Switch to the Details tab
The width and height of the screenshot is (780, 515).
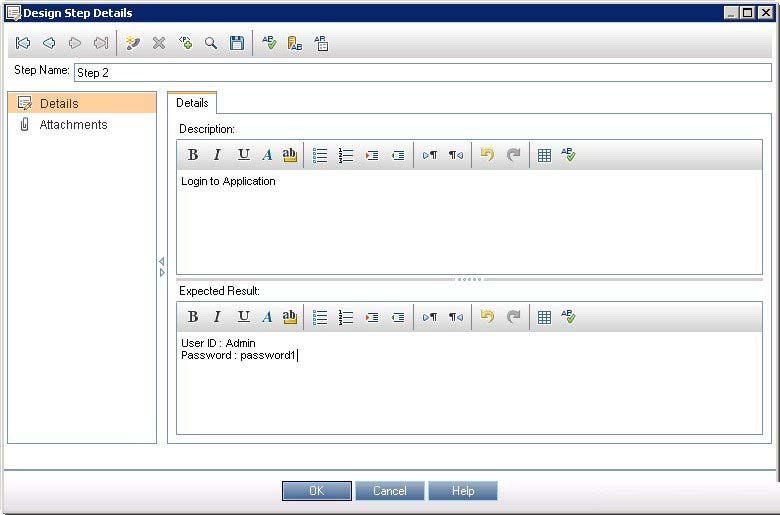[x=192, y=103]
